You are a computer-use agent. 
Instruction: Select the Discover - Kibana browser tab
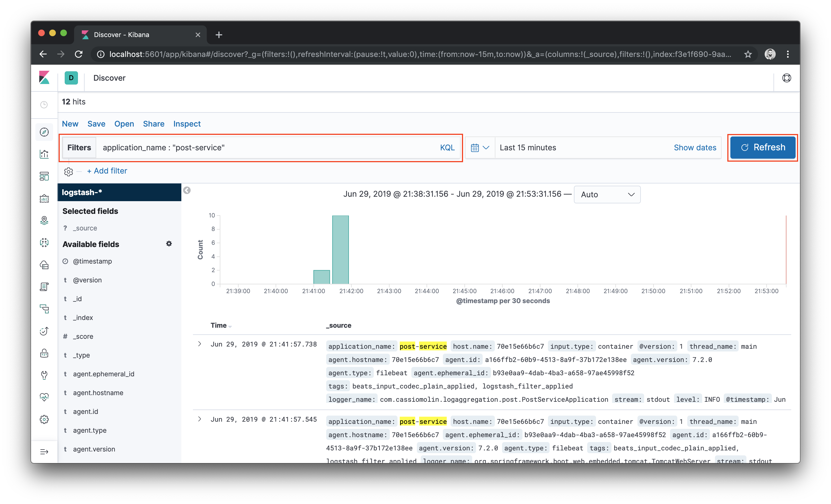(141, 35)
